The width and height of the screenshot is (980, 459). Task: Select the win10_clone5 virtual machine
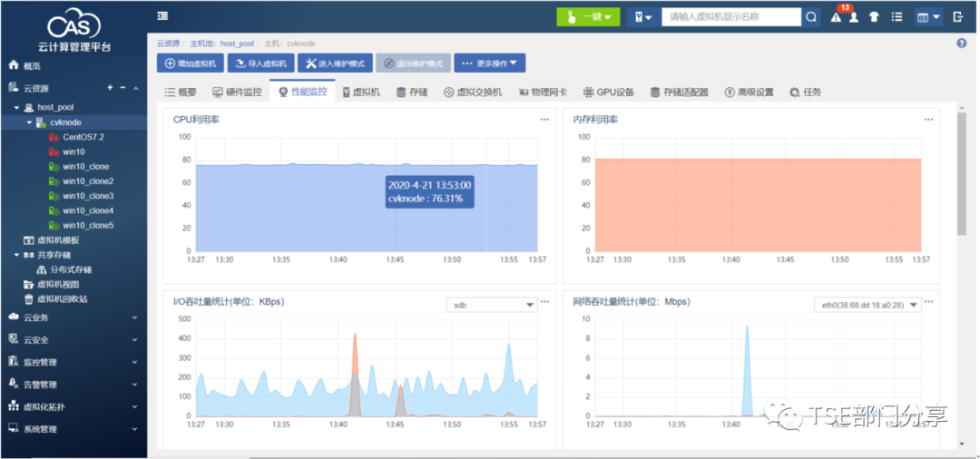pos(88,226)
